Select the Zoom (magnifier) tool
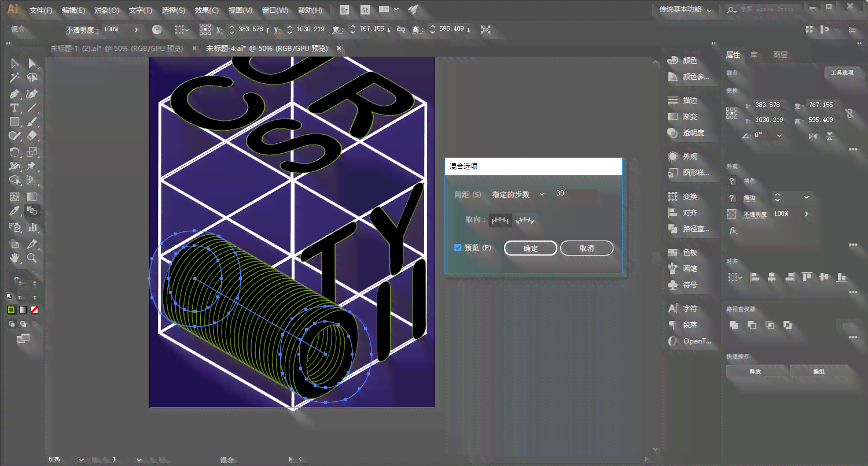This screenshot has width=868, height=466. (x=32, y=258)
